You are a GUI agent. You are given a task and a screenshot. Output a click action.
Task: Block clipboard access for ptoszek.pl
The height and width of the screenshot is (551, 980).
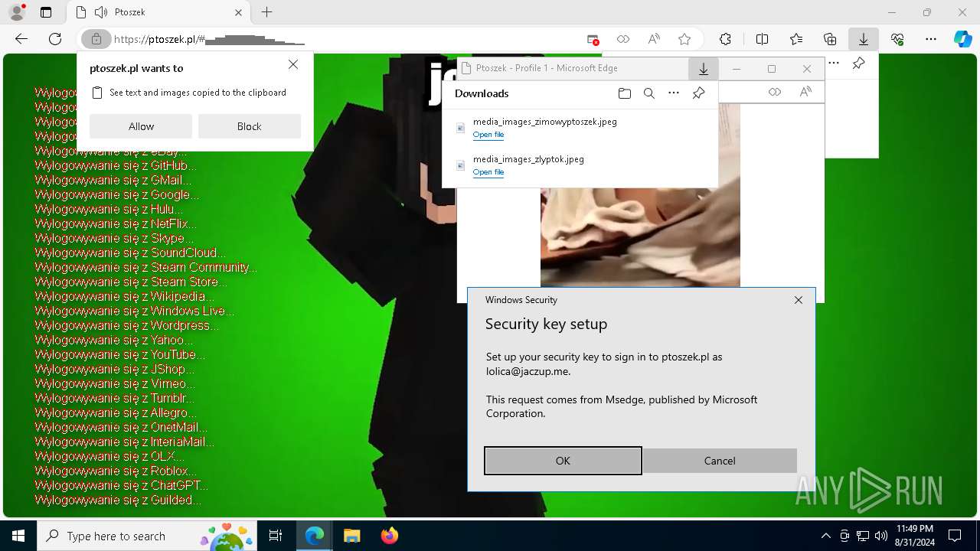coord(249,126)
